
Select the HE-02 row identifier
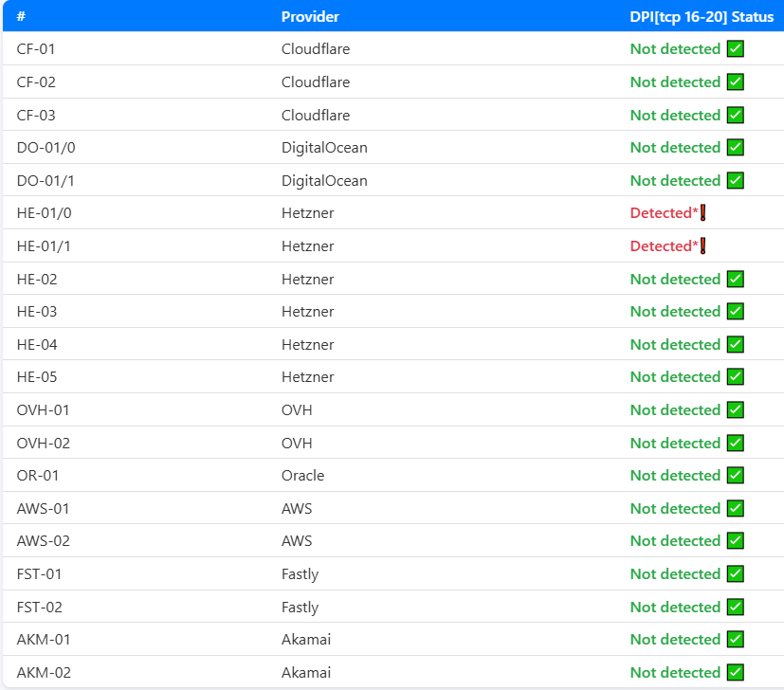click(37, 279)
